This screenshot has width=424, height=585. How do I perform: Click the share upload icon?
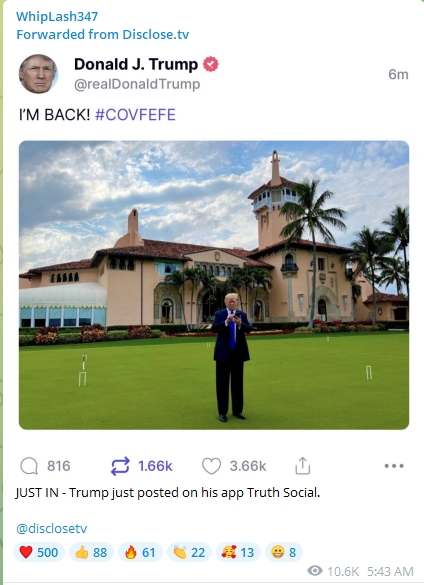tap(303, 466)
